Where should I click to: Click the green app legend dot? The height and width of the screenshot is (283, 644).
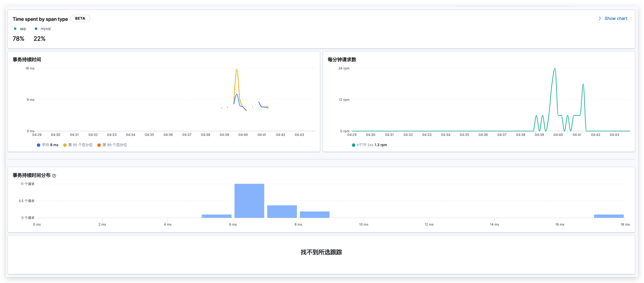coord(15,29)
